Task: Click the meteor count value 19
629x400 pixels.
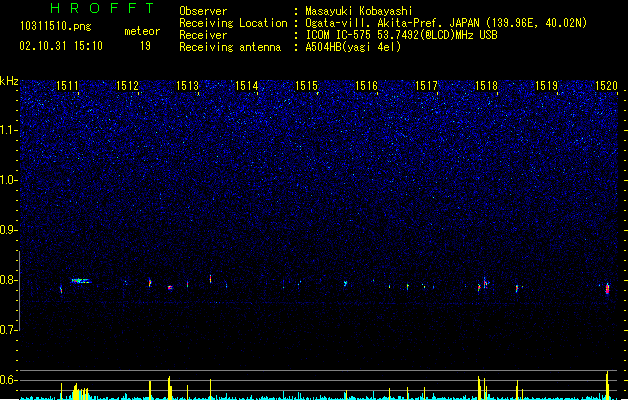Action: [145, 46]
